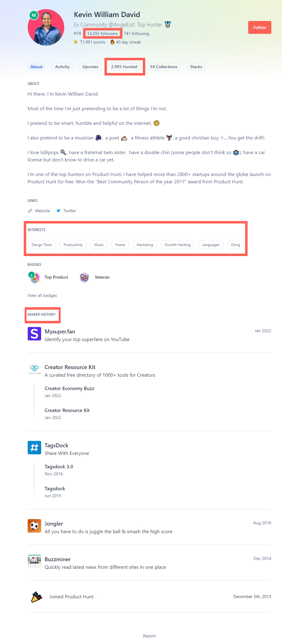The height and width of the screenshot is (644, 282).
Task: Switch to the Activity tab
Action: [x=62, y=67]
